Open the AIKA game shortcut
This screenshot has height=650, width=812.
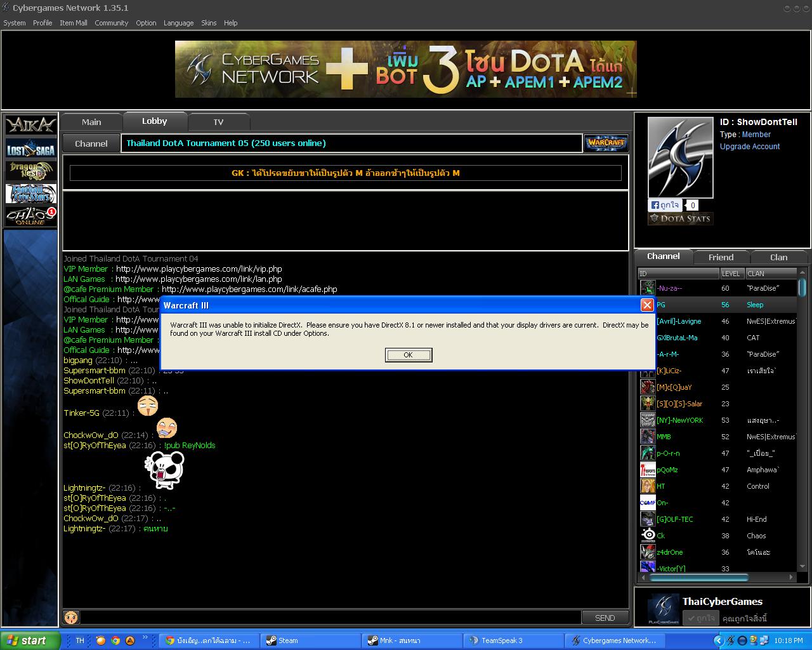pyautogui.click(x=30, y=125)
